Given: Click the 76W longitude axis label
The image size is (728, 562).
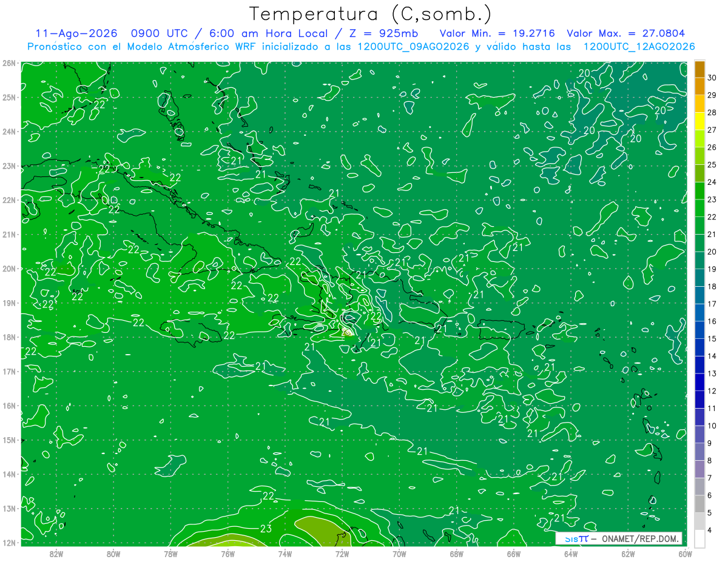Looking at the screenshot, I should [x=227, y=554].
